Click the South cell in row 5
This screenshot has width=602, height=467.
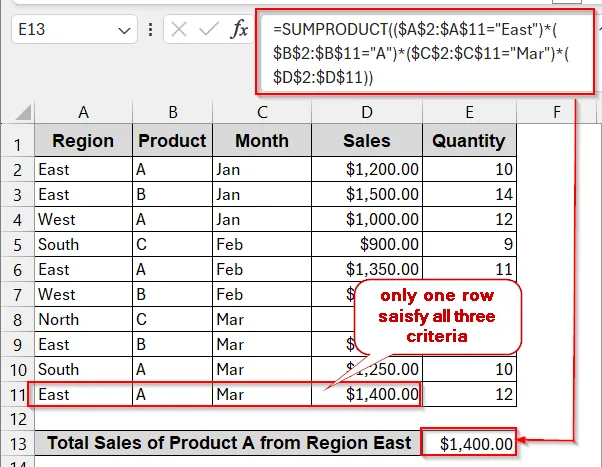click(83, 244)
